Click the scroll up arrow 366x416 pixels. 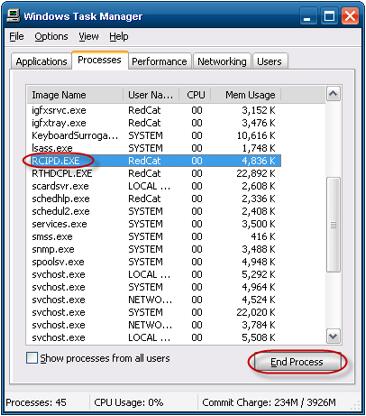[333, 94]
